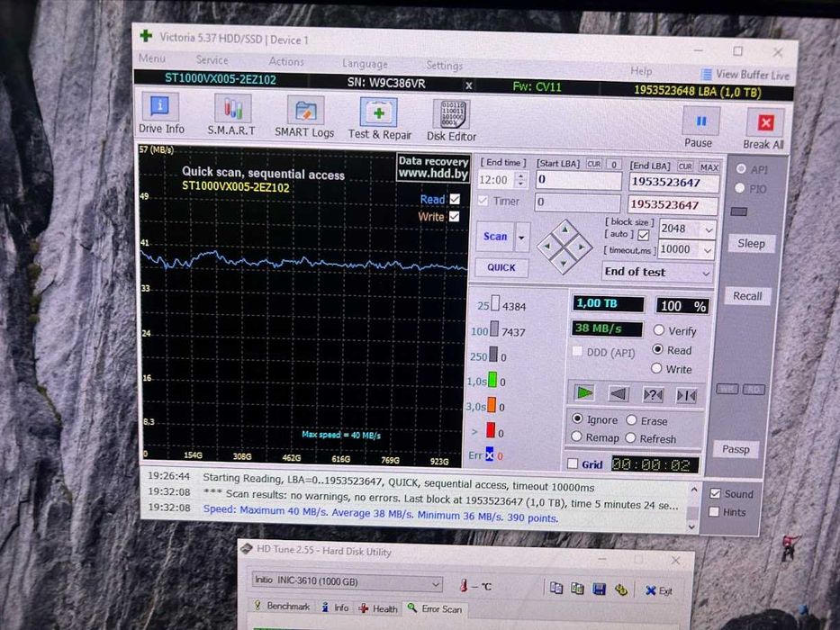Switch to HD Tune Health tab
Image resolution: width=840 pixels, height=630 pixels.
point(379,608)
